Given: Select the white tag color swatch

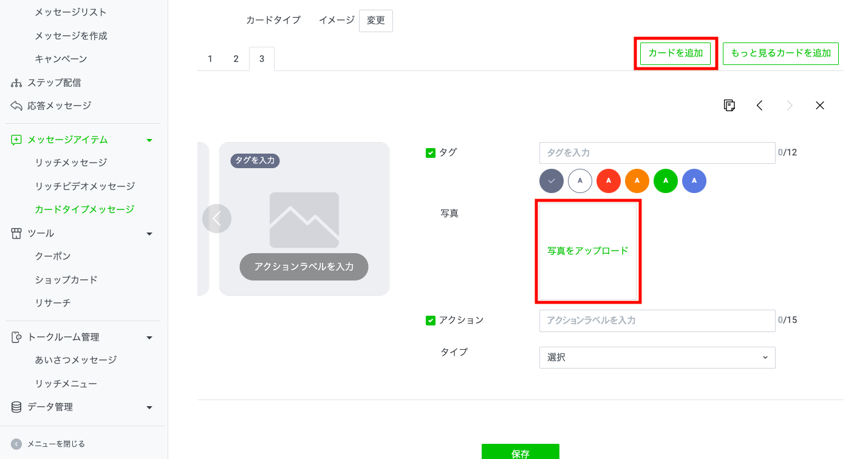Looking at the screenshot, I should [x=580, y=181].
